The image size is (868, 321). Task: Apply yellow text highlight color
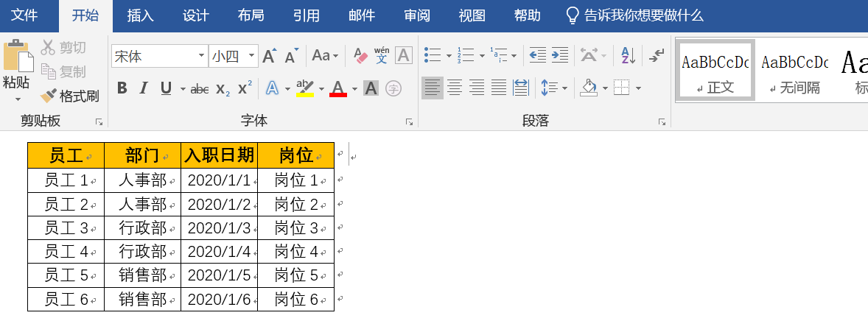point(305,88)
